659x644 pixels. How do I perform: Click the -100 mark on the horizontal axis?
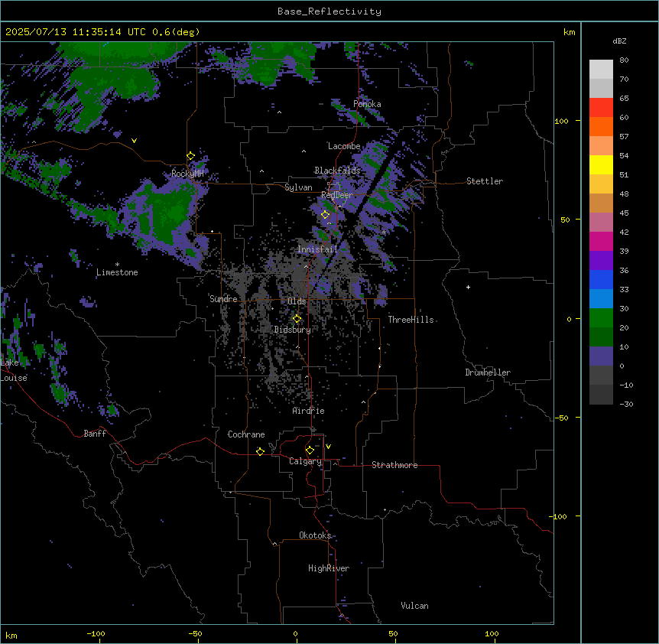(96, 633)
